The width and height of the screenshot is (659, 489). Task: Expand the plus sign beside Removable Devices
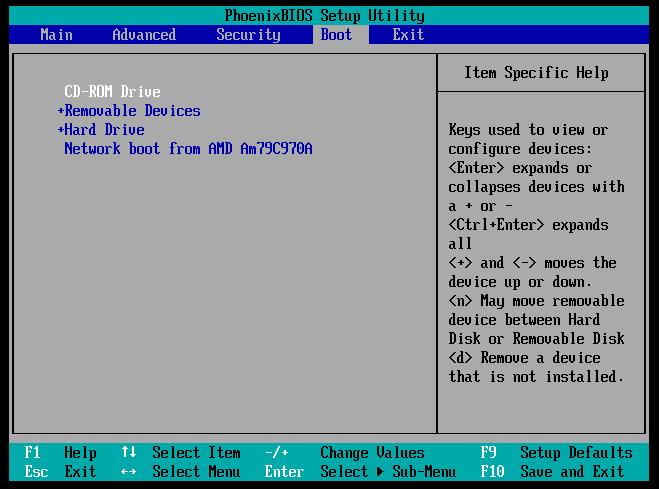[61, 111]
